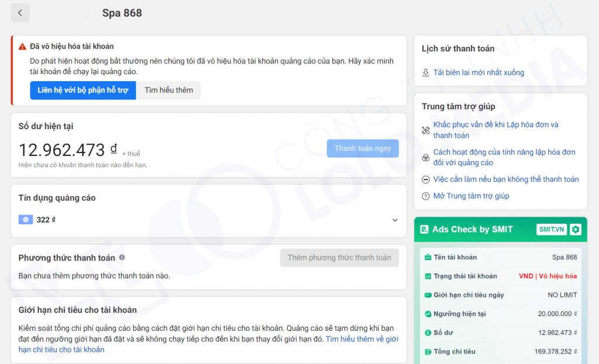Click the 'Ngưỡng hiện tại' row icon

click(x=428, y=314)
